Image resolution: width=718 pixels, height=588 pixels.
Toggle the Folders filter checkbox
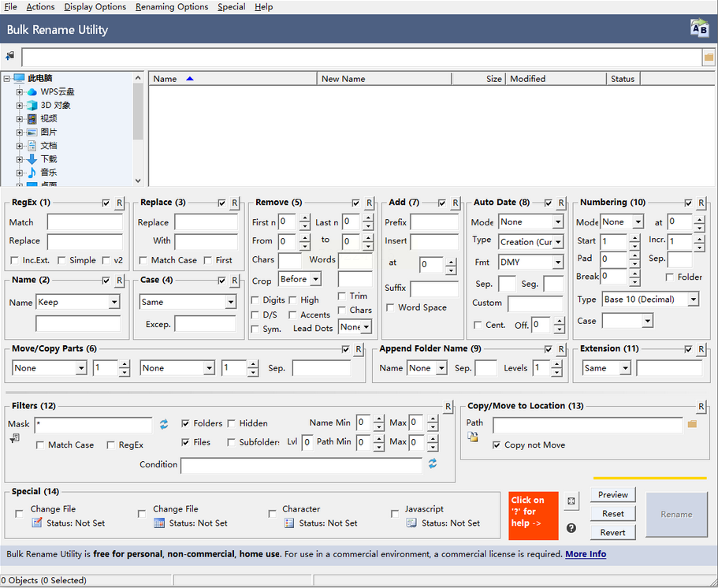(x=185, y=423)
